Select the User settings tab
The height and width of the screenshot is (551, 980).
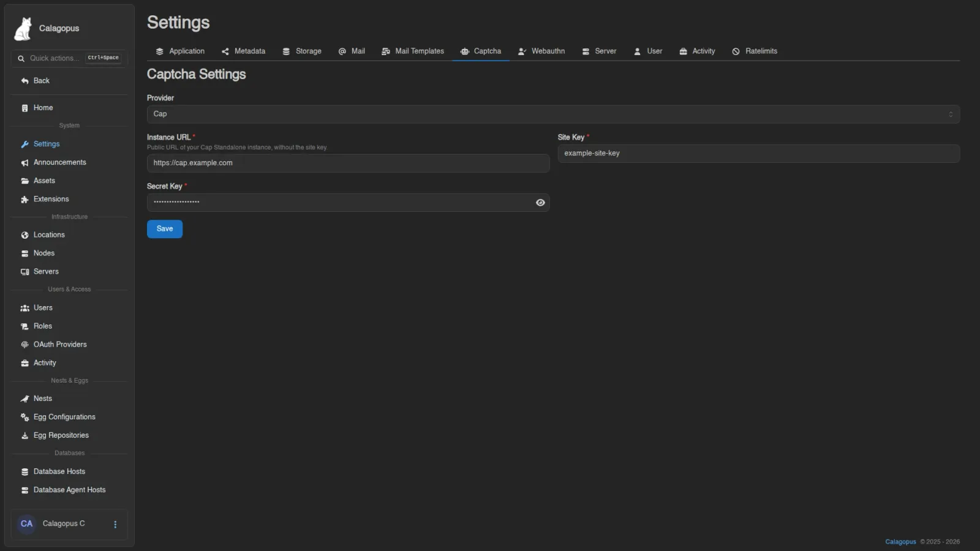648,51
